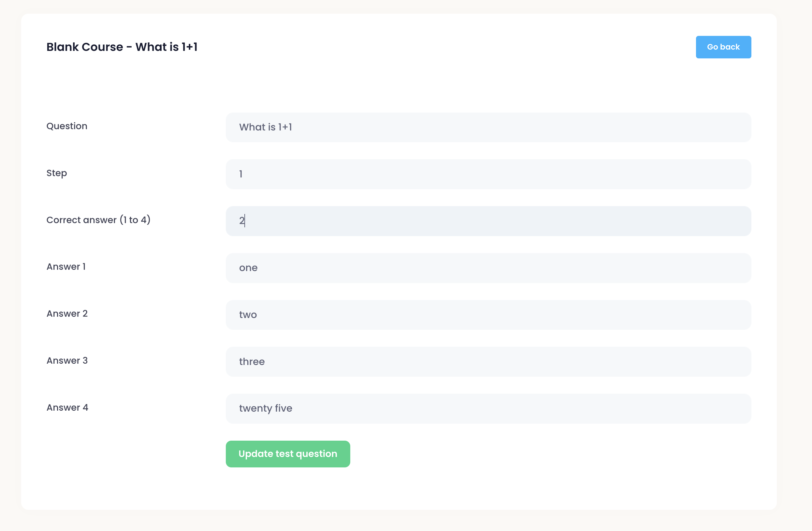The width and height of the screenshot is (812, 531).
Task: Click the 'Question' field label
Action: click(x=67, y=126)
